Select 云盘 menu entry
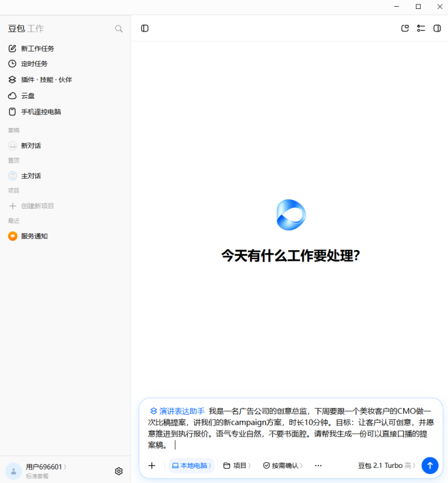 (x=28, y=96)
